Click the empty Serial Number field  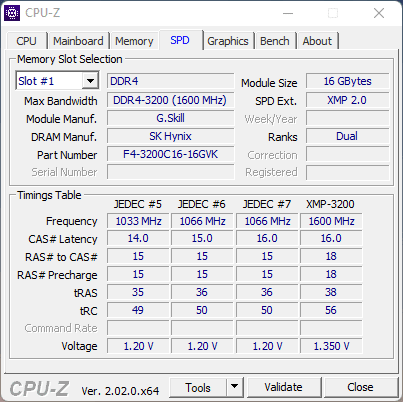coord(170,172)
